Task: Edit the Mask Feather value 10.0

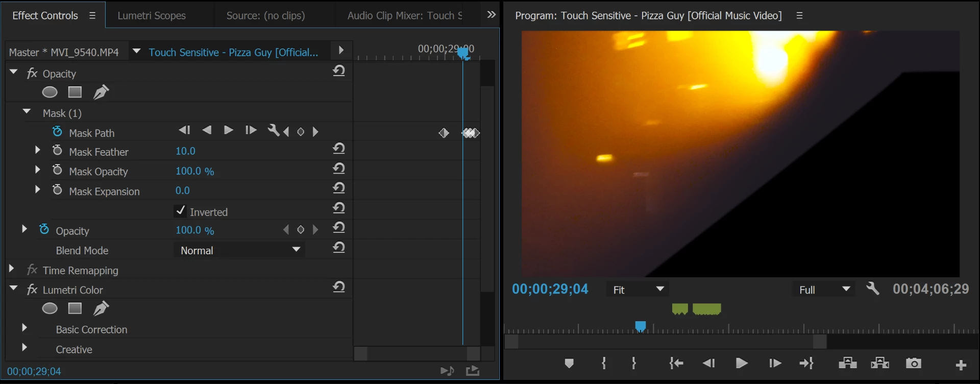Action: click(185, 151)
